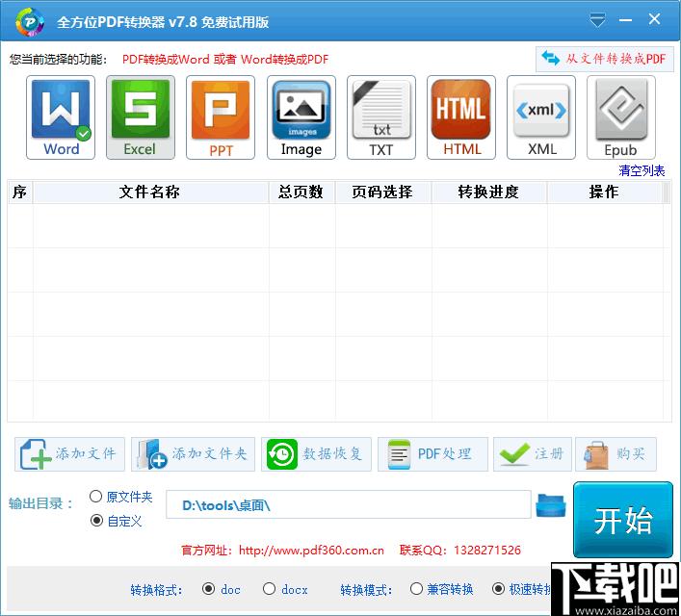Click the 清空列表 clear list link

[x=642, y=170]
